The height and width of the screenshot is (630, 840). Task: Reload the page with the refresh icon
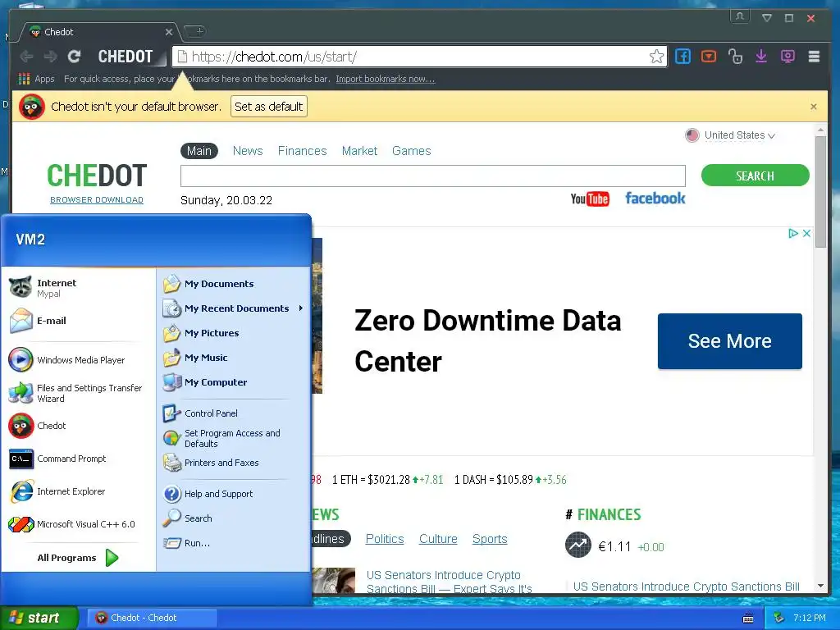(74, 57)
